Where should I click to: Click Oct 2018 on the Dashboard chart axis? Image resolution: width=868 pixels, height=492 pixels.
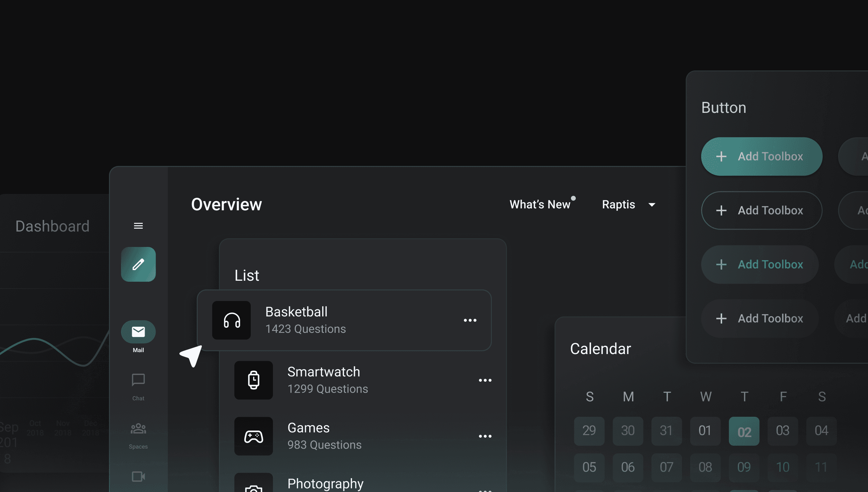point(35,428)
